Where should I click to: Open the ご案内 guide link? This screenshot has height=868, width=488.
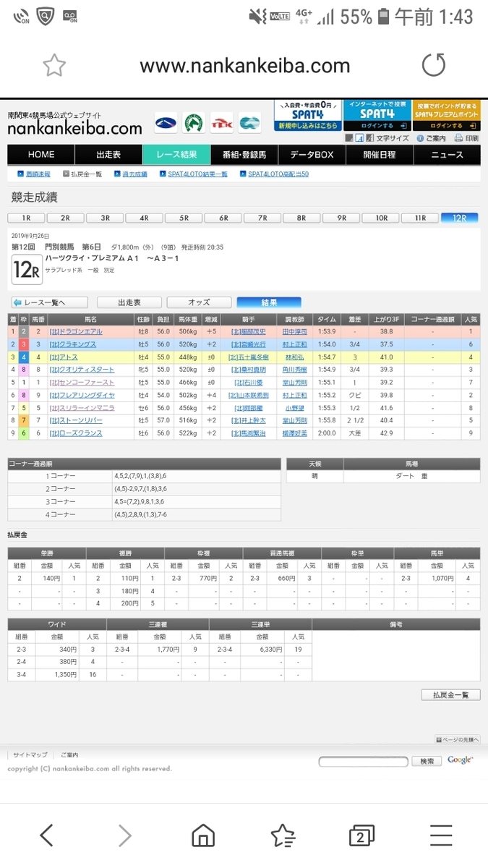[x=431, y=138]
